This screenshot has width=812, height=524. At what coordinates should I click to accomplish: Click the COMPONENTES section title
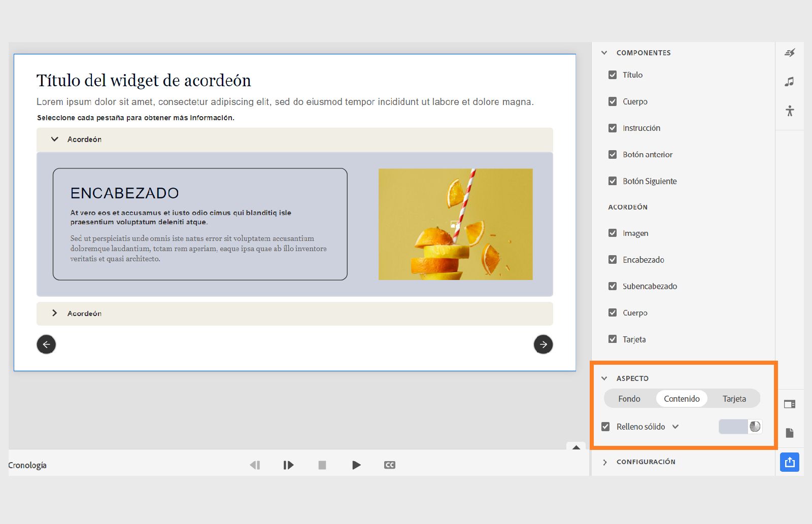coord(644,53)
